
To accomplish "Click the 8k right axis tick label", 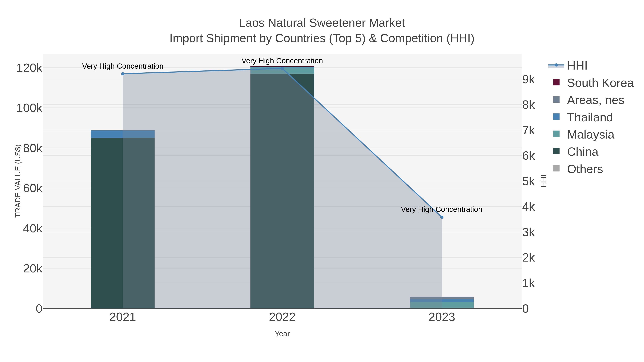I will 528,105.
